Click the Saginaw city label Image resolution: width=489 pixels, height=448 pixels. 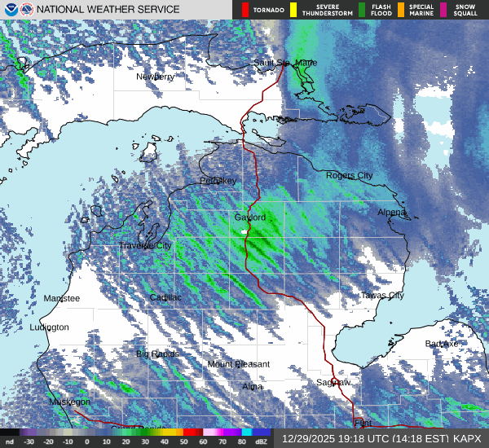click(333, 382)
